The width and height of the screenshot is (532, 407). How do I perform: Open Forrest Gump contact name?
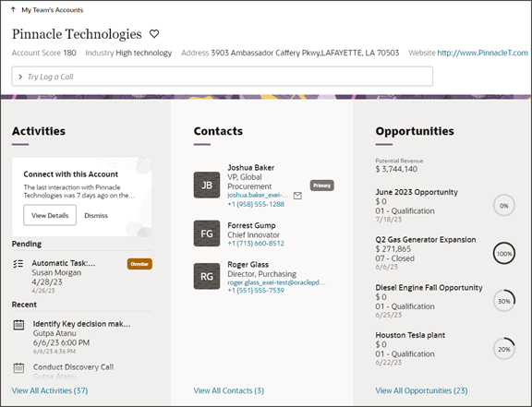251,225
